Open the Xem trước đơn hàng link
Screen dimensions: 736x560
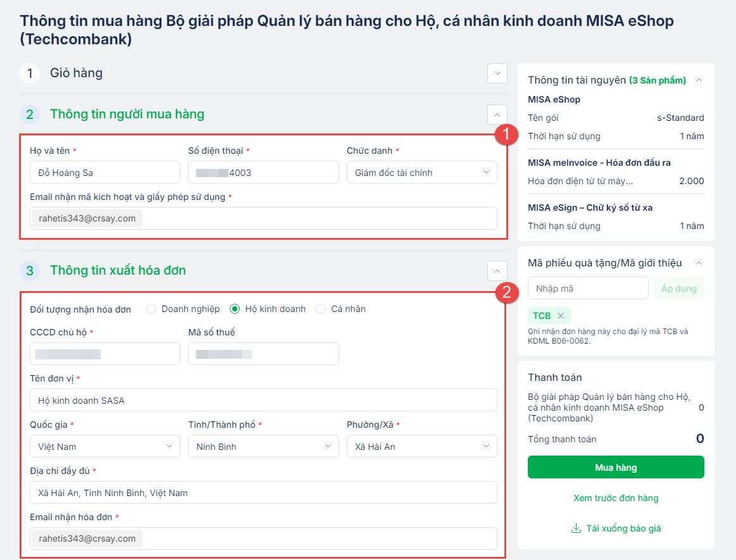click(616, 498)
